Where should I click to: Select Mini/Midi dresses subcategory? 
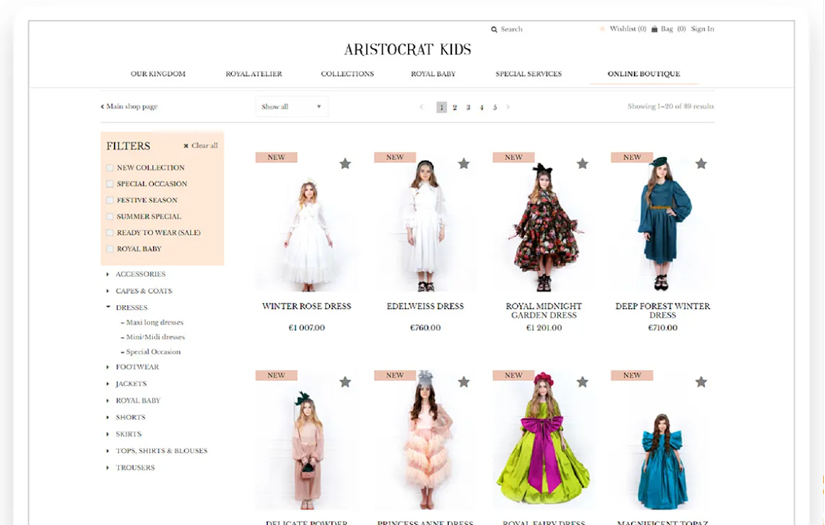[x=155, y=337]
